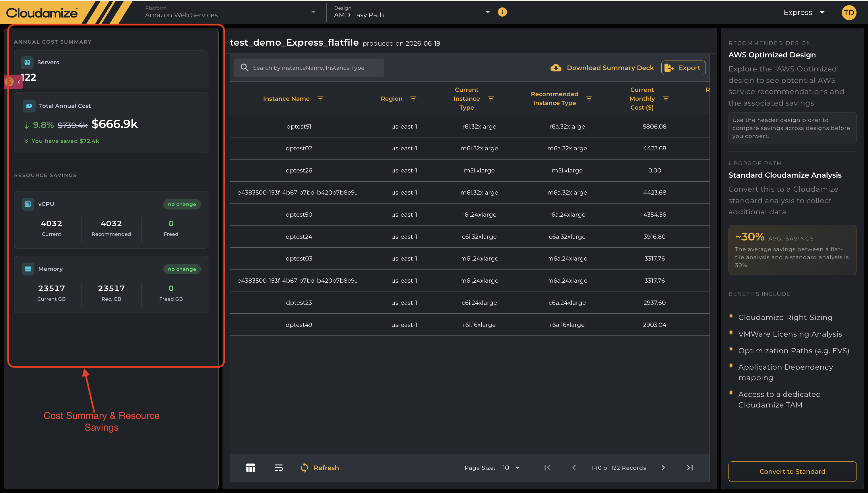868x493 pixels.
Task: Sort by Region column header
Action: coord(392,98)
